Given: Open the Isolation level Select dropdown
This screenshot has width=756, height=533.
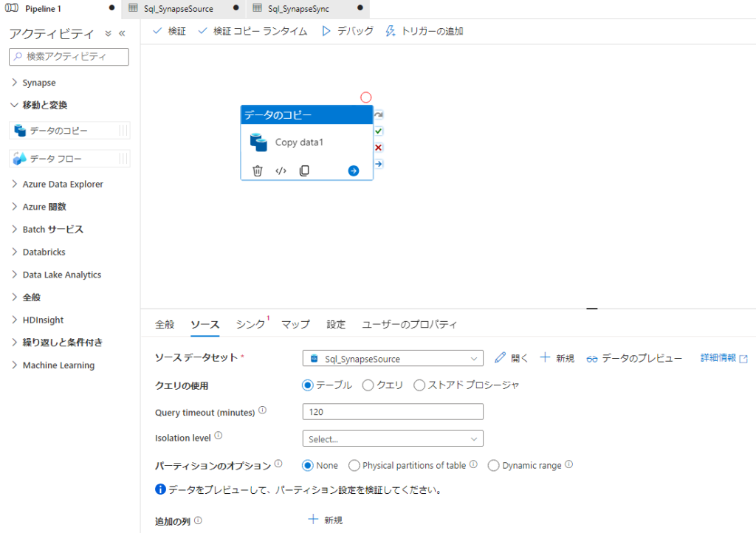Looking at the screenshot, I should pos(393,439).
